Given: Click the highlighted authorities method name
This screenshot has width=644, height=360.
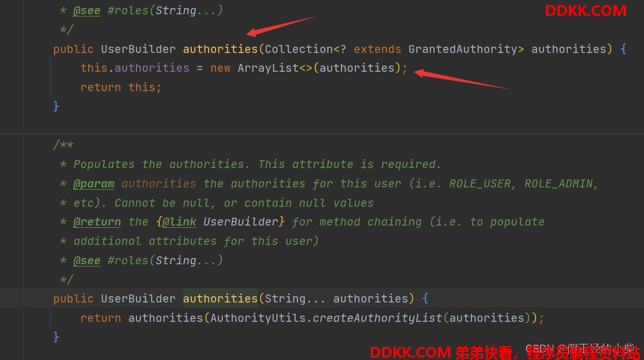Looking at the screenshot, I should pyautogui.click(x=220, y=298).
